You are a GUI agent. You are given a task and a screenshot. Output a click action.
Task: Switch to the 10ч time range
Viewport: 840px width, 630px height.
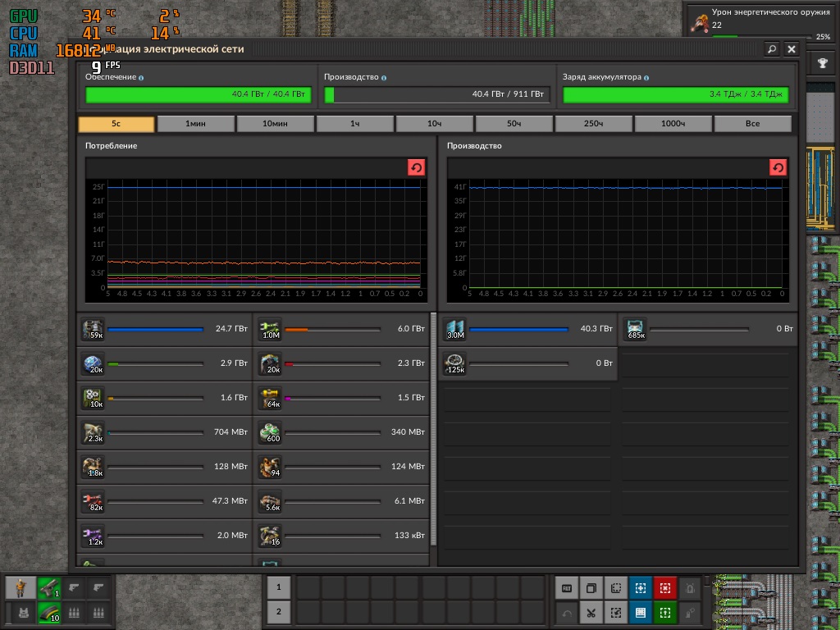(435, 124)
